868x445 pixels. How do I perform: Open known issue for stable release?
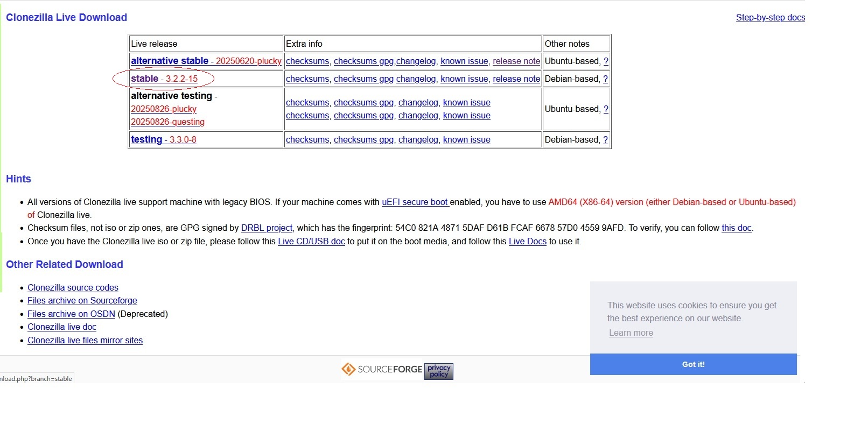pyautogui.click(x=464, y=79)
